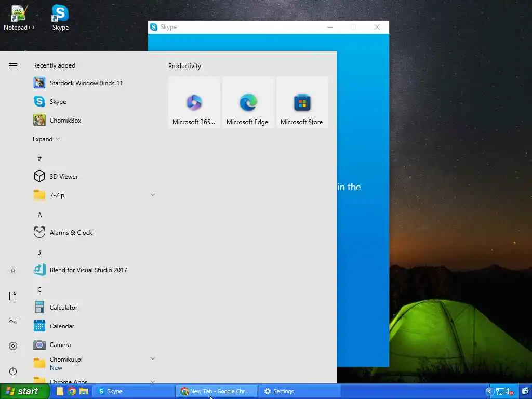
Task: Open file explorer from quick launch
Action: (84, 391)
